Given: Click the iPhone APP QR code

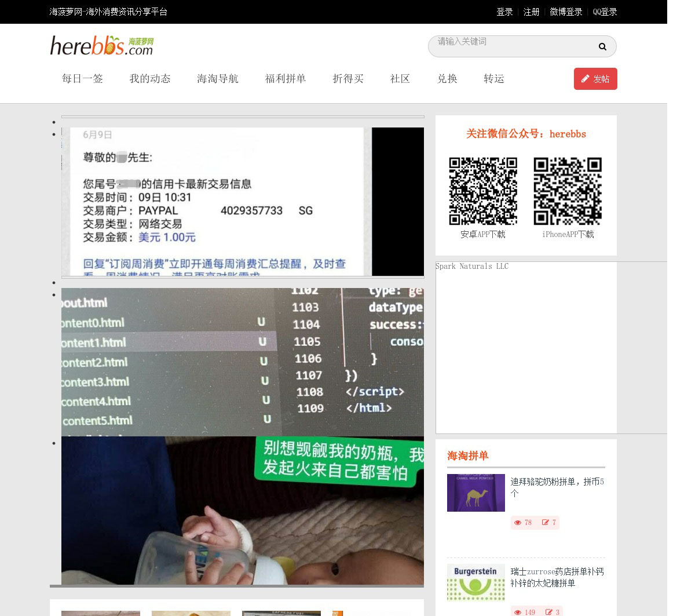Looking at the screenshot, I should click(568, 191).
